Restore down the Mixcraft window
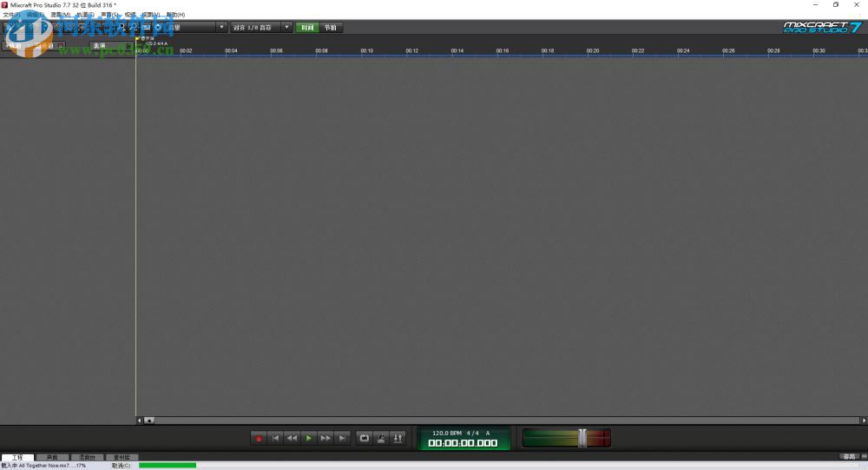 [836, 4]
